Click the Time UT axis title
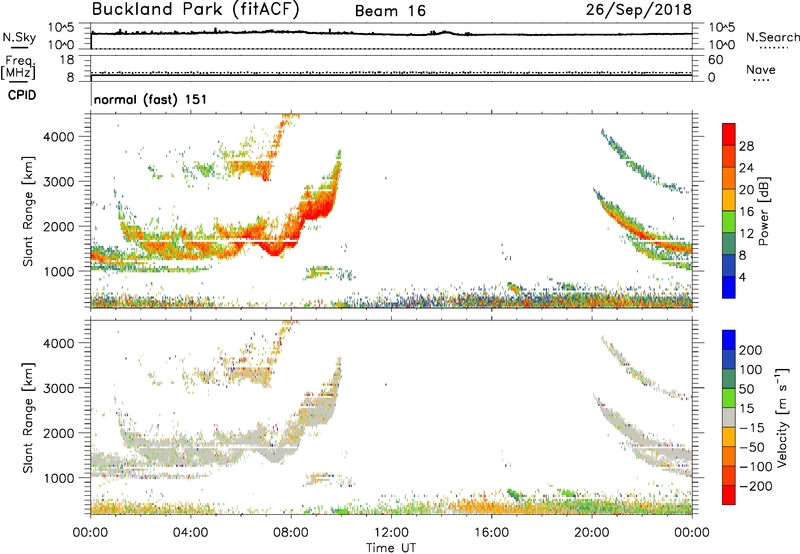This screenshot has height=554, width=800. [x=391, y=548]
